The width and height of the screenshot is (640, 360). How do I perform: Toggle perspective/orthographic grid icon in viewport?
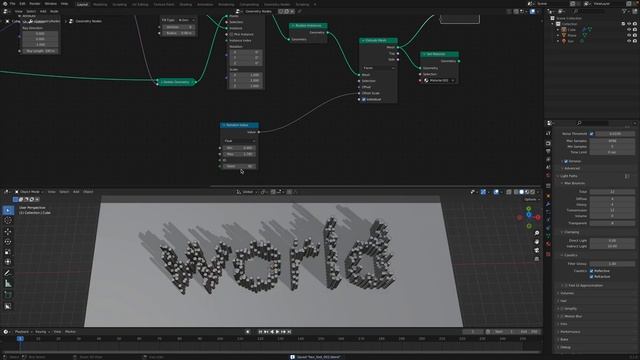tap(537, 259)
